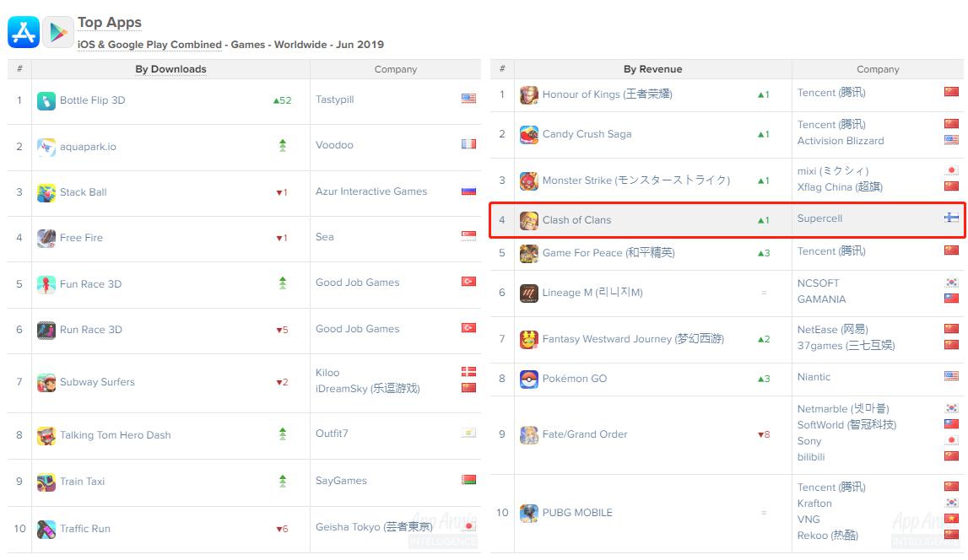
Task: Open the aquapark.io app icon
Action: pyautogui.click(x=46, y=147)
